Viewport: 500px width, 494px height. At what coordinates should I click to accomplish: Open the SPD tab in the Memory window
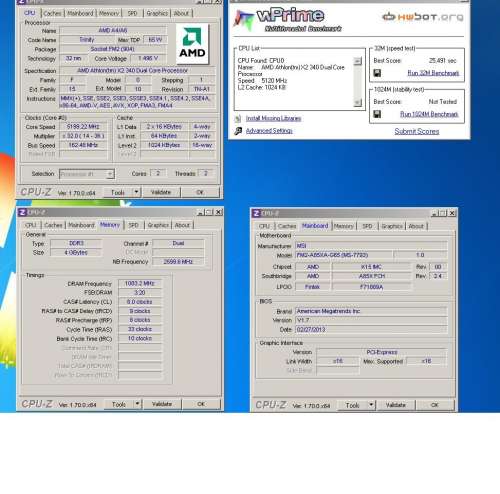point(133,225)
